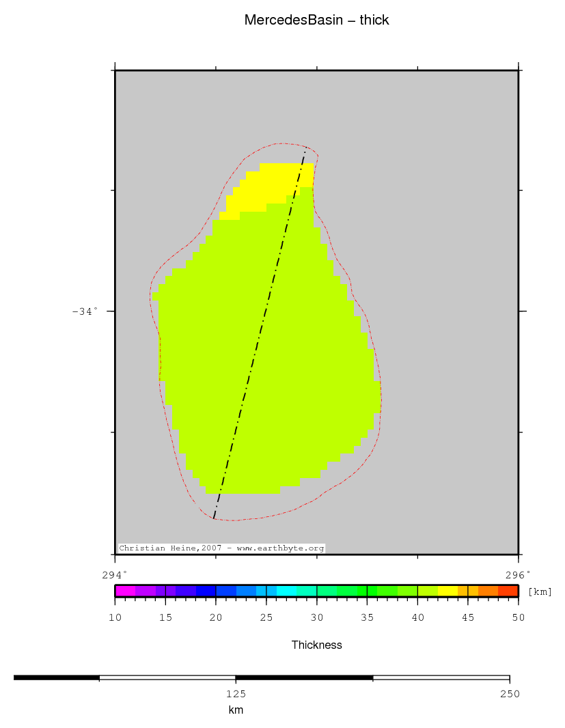Click the black dash-dot profile line
This screenshot has height=728, width=565.
pyautogui.click(x=260, y=335)
